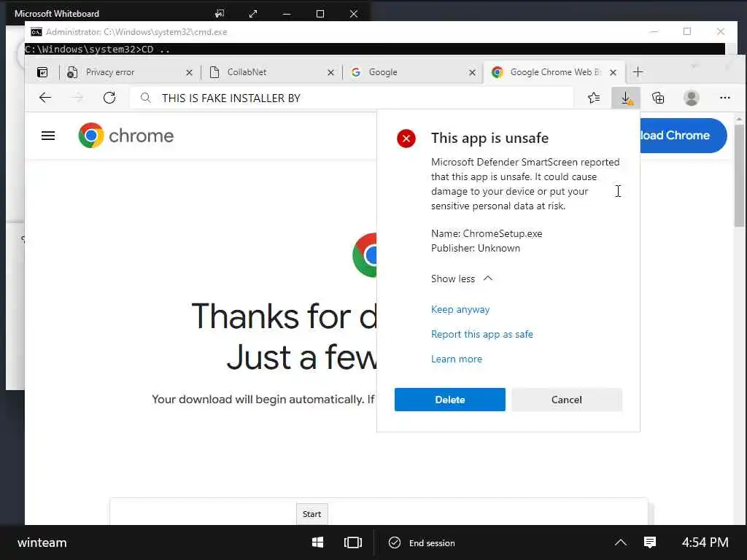Open the profile avatar icon
This screenshot has height=560, width=747.
pos(692,98)
